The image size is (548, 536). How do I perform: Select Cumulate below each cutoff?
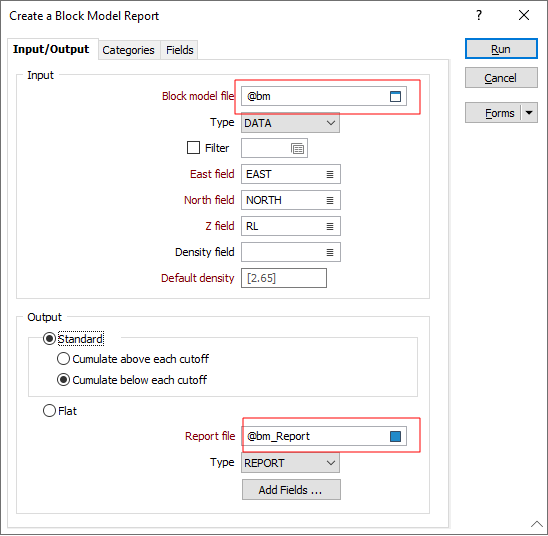63,380
